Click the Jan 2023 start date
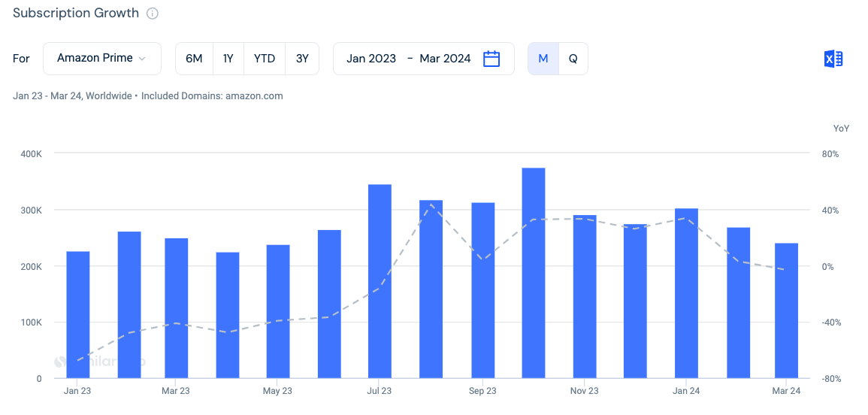The height and width of the screenshot is (415, 868). (371, 58)
